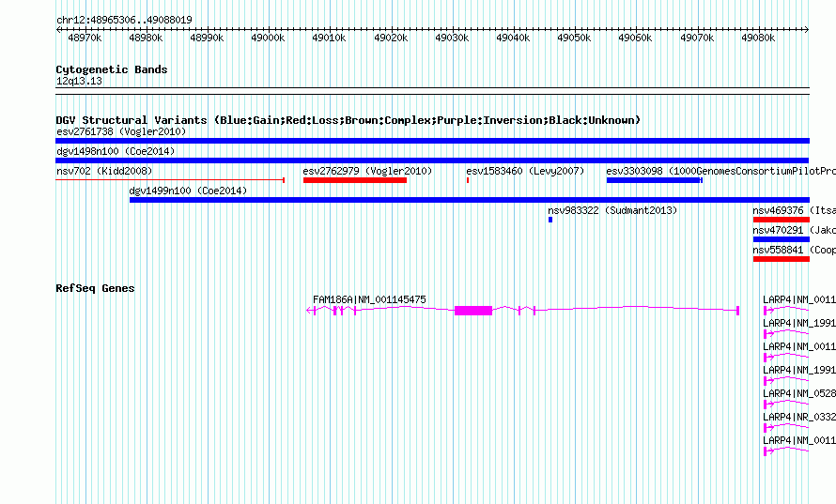Click the 49030k ruler tick label
Screen dimensions: 836x504
click(x=452, y=38)
